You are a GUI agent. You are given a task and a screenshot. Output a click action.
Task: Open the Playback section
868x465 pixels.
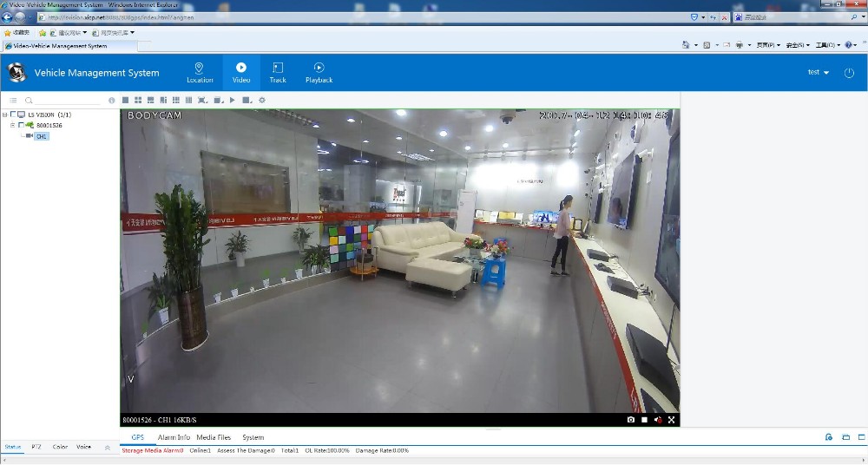click(319, 73)
